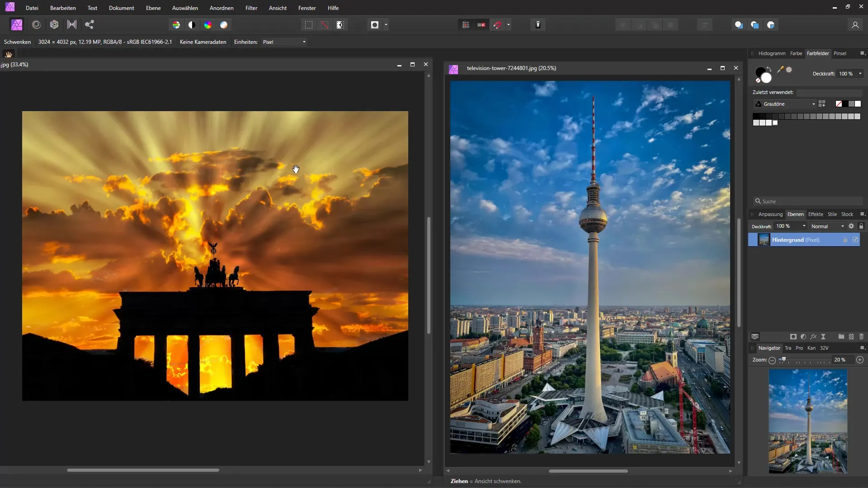Click the Suche swatch search field
Image resolution: width=868 pixels, height=488 pixels.
pos(808,202)
